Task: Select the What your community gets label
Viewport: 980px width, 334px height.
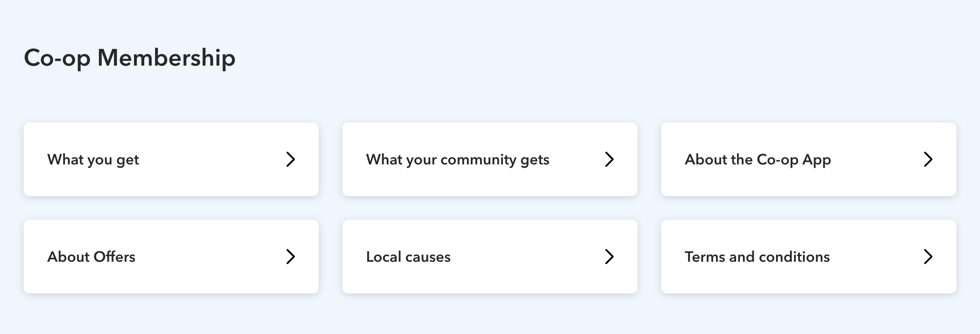Action: tap(458, 160)
